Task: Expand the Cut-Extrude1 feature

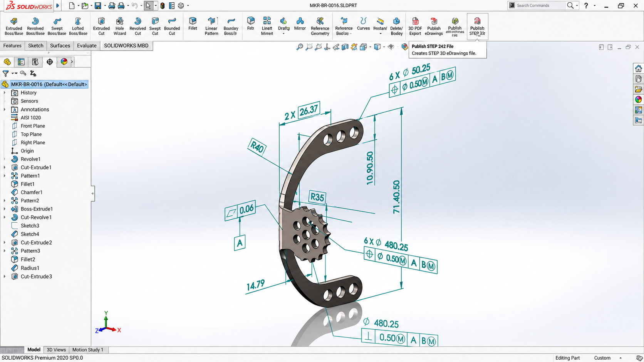Action: pos(5,167)
